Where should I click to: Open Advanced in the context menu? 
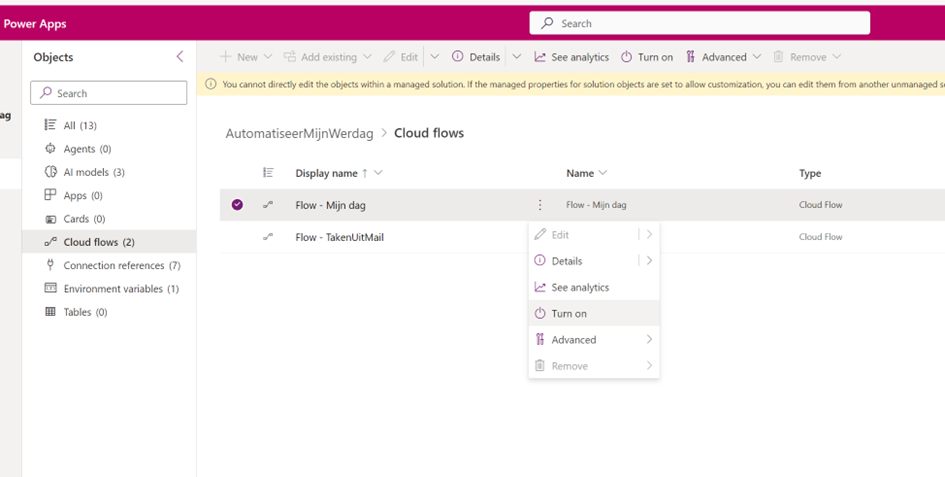pyautogui.click(x=594, y=340)
